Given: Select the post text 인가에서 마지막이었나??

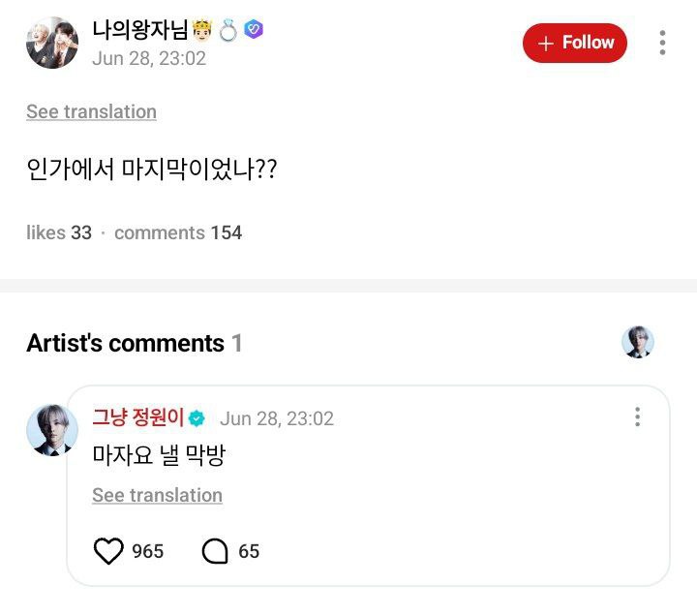Looking at the screenshot, I should pyautogui.click(x=152, y=169).
